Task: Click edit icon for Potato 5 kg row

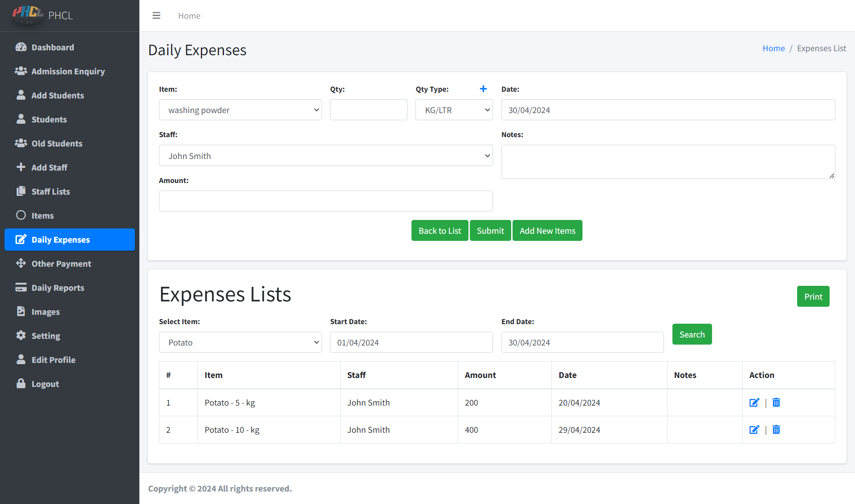Action: pyautogui.click(x=754, y=402)
